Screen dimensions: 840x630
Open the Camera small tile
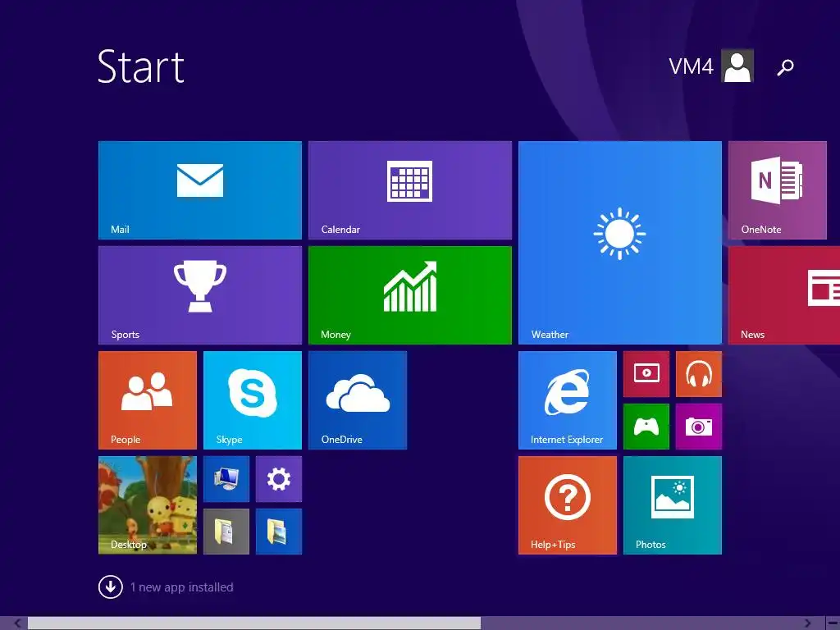(x=699, y=427)
